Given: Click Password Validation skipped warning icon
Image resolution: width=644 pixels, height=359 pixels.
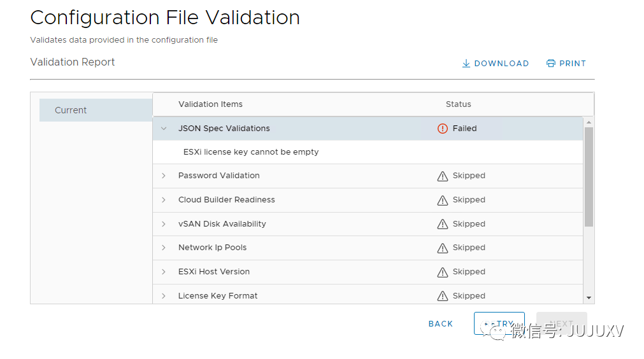Looking at the screenshot, I should click(443, 176).
